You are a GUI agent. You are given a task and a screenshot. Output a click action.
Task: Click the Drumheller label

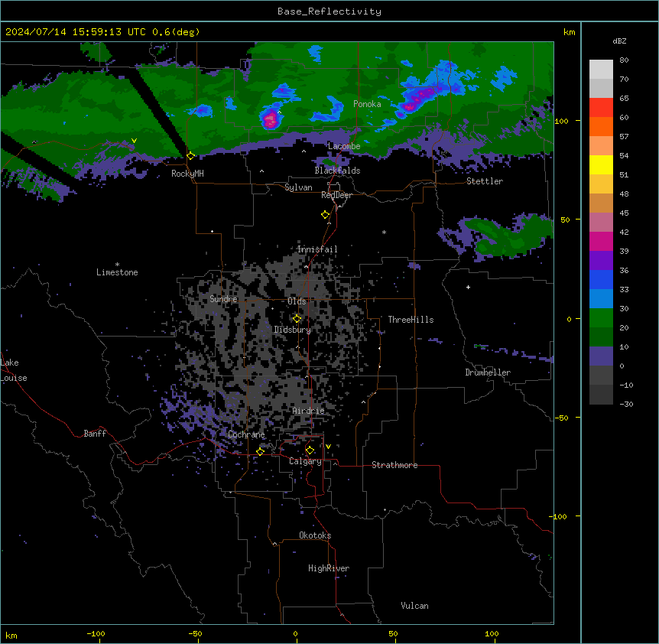pos(488,372)
